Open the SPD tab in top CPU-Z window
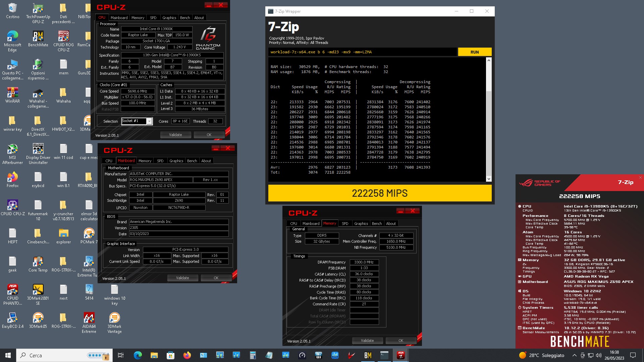Screen dimensions: 644x362 coord(153,18)
